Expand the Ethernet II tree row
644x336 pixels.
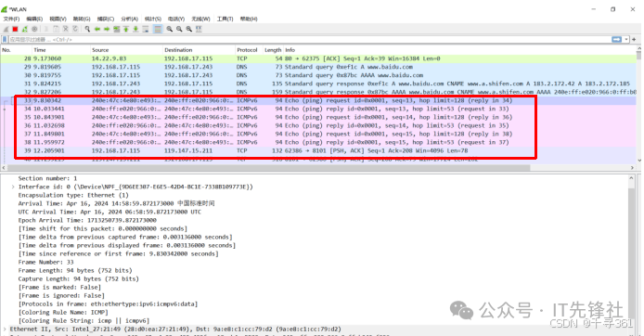[x=5, y=329]
